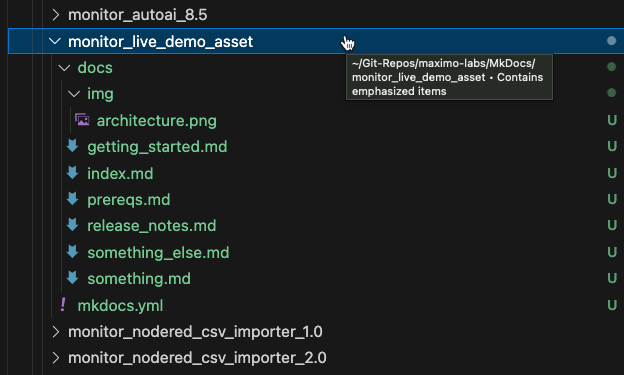Image resolution: width=624 pixels, height=375 pixels.
Task: Expand the monitor_autoai_8.5 folder chevron
Action: [x=56, y=15]
